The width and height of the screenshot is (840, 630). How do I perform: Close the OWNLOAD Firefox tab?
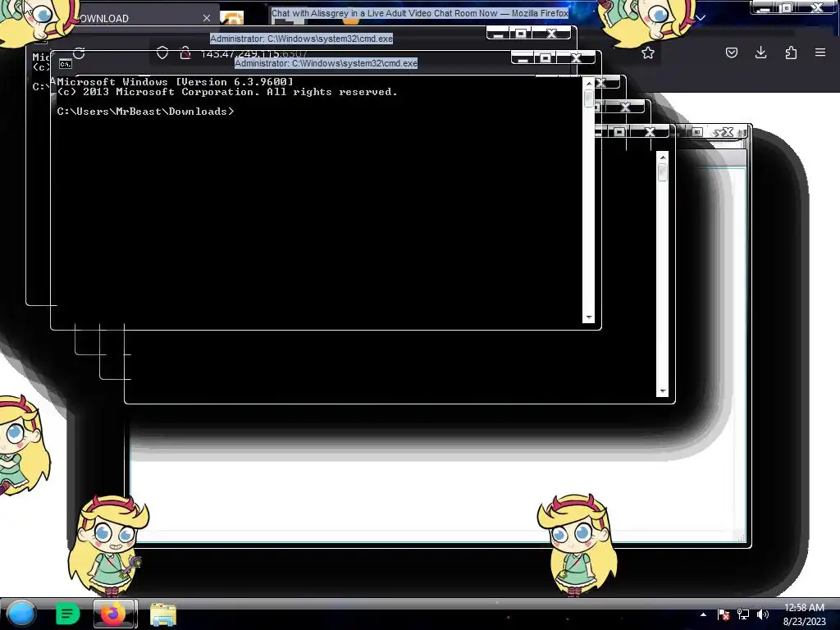click(207, 18)
